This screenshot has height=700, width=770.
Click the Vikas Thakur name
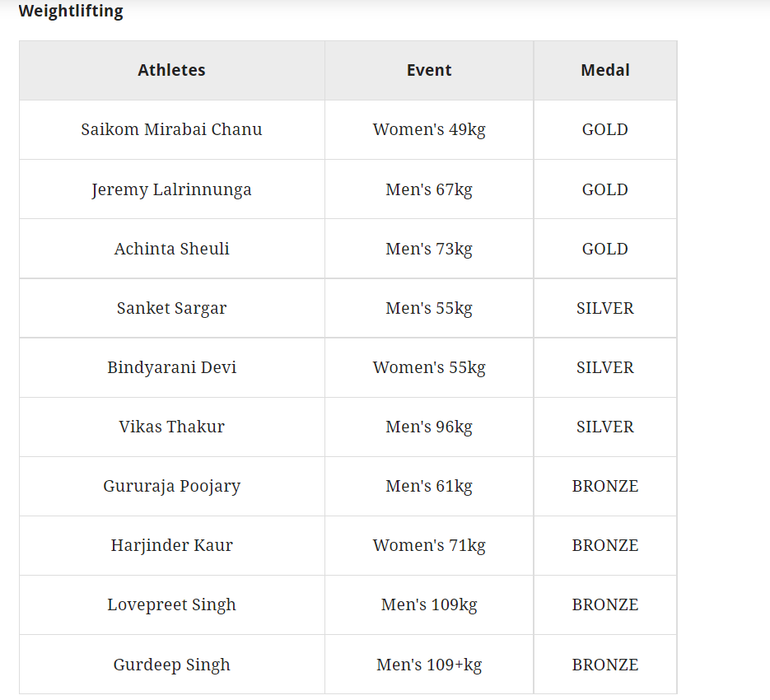coord(171,427)
